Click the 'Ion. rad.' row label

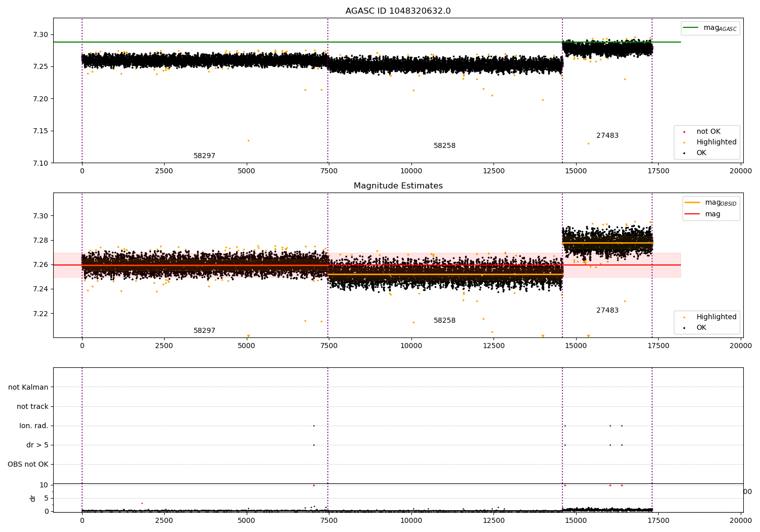click(34, 426)
